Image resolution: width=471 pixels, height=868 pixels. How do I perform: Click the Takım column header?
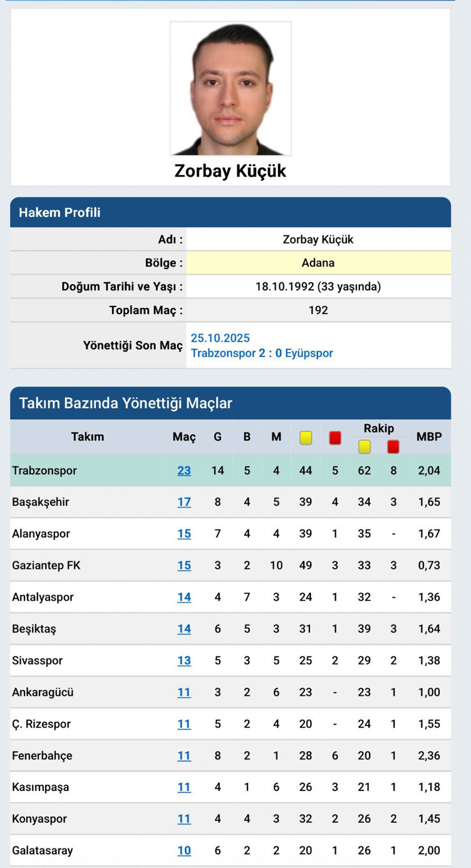[88, 437]
